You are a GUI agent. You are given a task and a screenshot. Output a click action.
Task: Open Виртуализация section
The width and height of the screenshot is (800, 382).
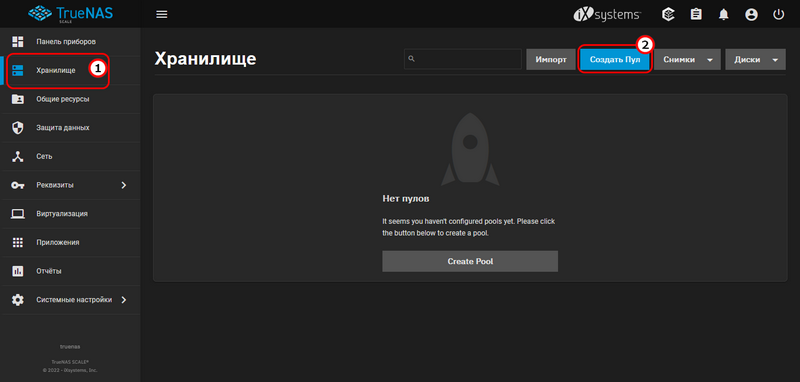pyautogui.click(x=70, y=214)
